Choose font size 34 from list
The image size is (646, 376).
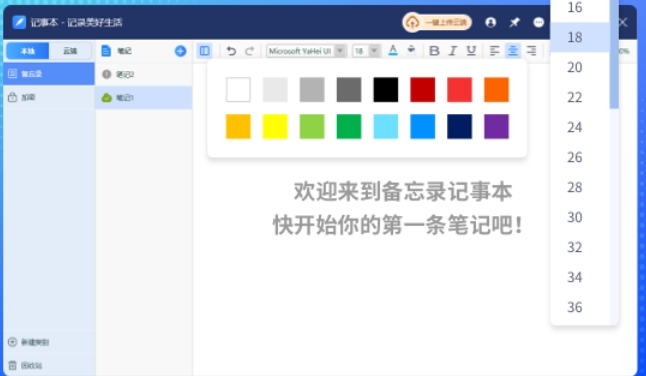pyautogui.click(x=580, y=278)
